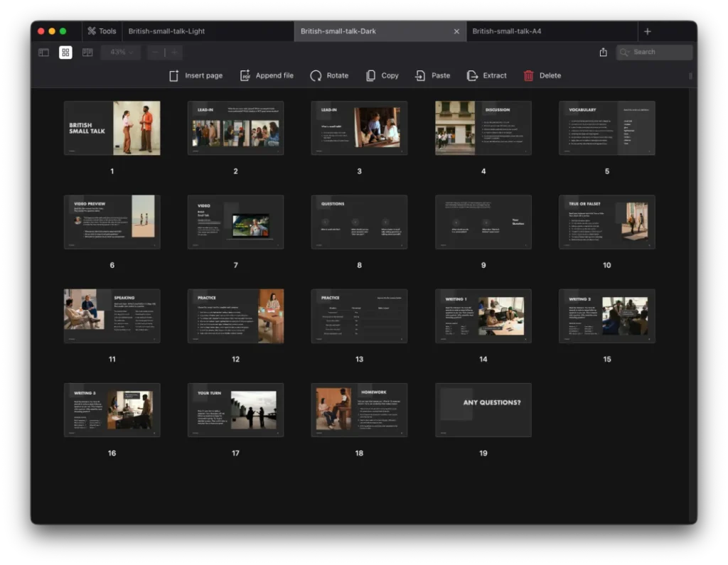Image resolution: width=728 pixels, height=565 pixels.
Task: Select the Vocabulary page 5 thumbnail
Action: click(606, 128)
